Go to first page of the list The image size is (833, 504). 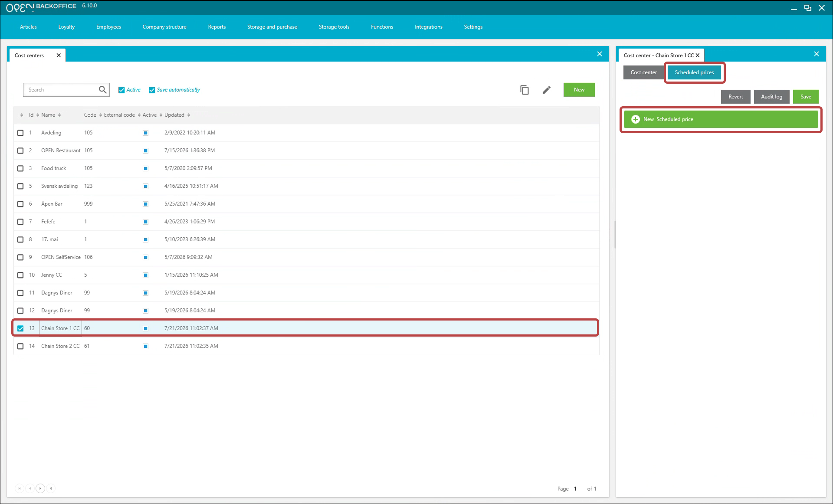pyautogui.click(x=20, y=488)
